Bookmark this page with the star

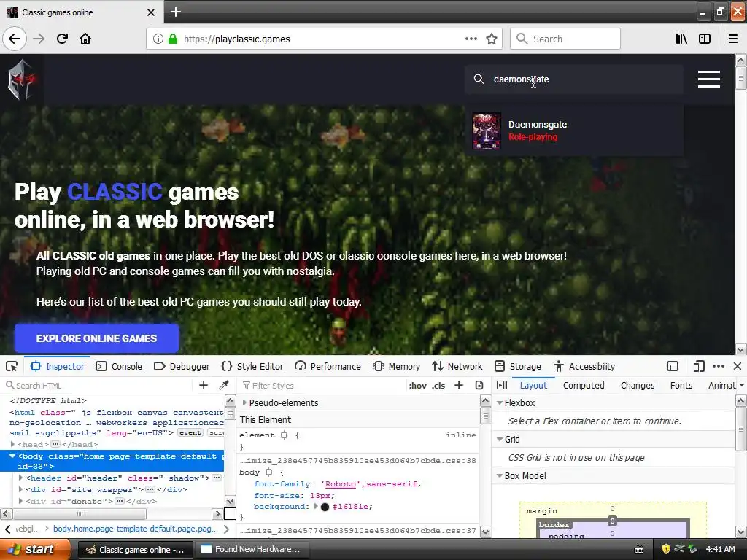click(x=492, y=39)
